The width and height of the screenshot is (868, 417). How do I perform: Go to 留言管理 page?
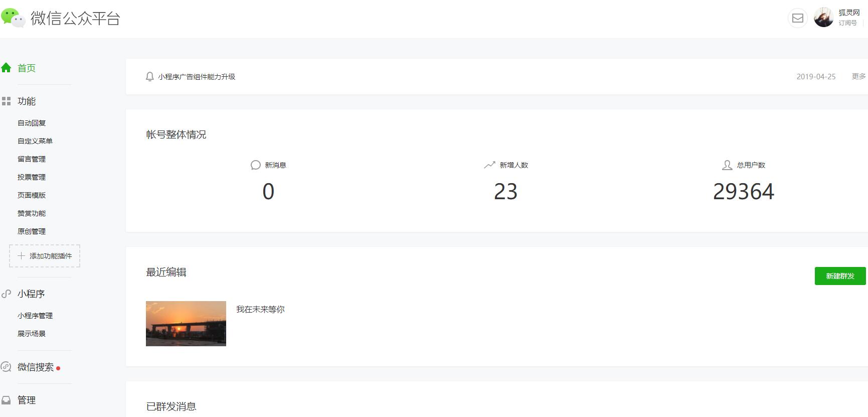[x=32, y=159]
